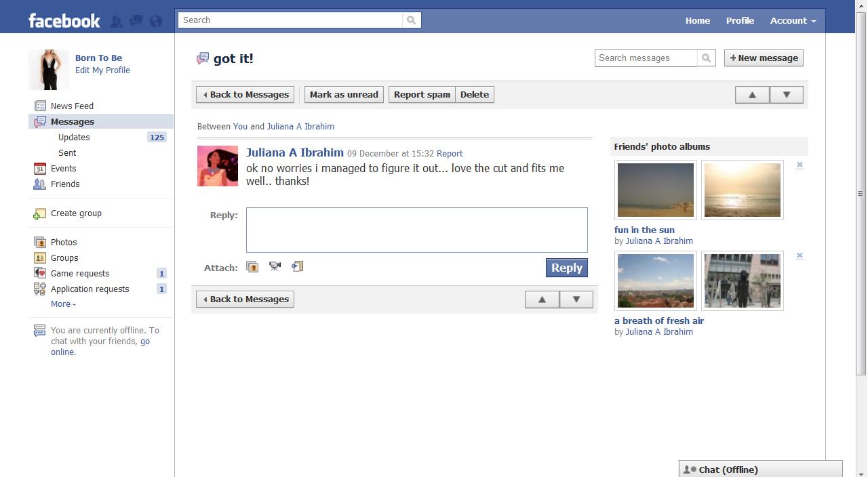Click the Photos sidebar icon
The width and height of the screenshot is (868, 477).
(40, 242)
